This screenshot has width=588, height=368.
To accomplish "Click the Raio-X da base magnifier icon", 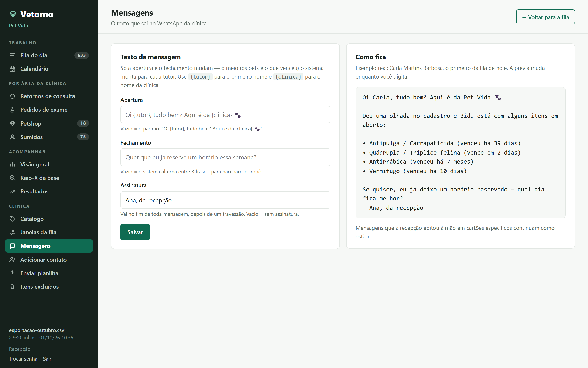I will pyautogui.click(x=12, y=178).
